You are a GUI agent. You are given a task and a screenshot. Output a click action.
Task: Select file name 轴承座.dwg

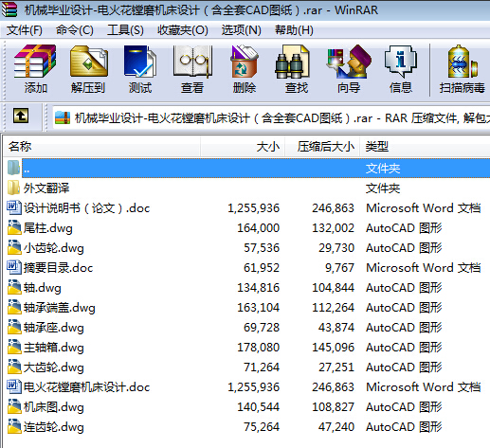coord(54,328)
